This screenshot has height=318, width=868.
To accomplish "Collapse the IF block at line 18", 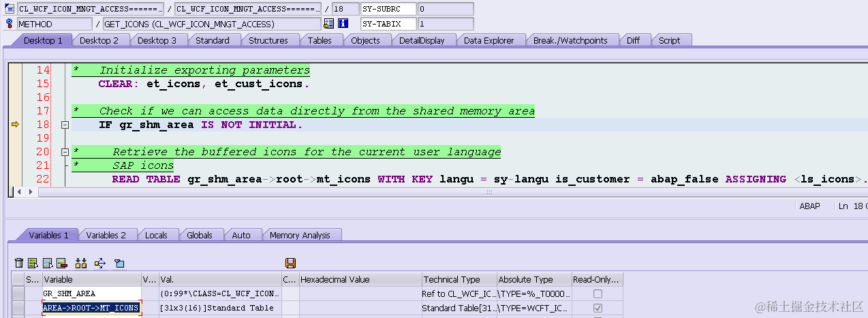I will coord(65,125).
